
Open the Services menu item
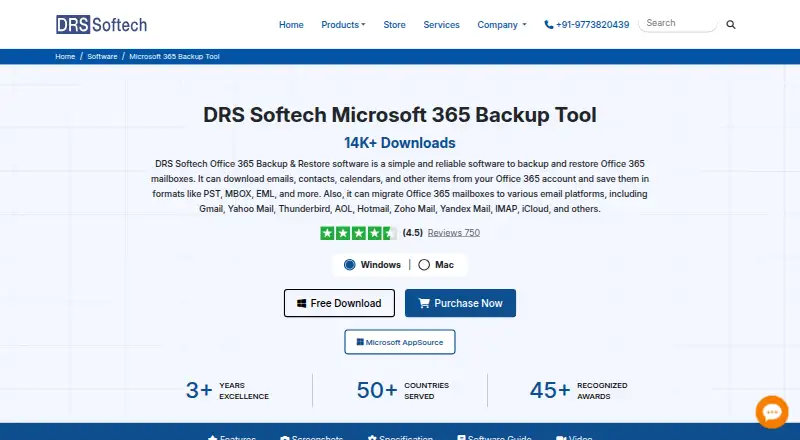point(441,25)
